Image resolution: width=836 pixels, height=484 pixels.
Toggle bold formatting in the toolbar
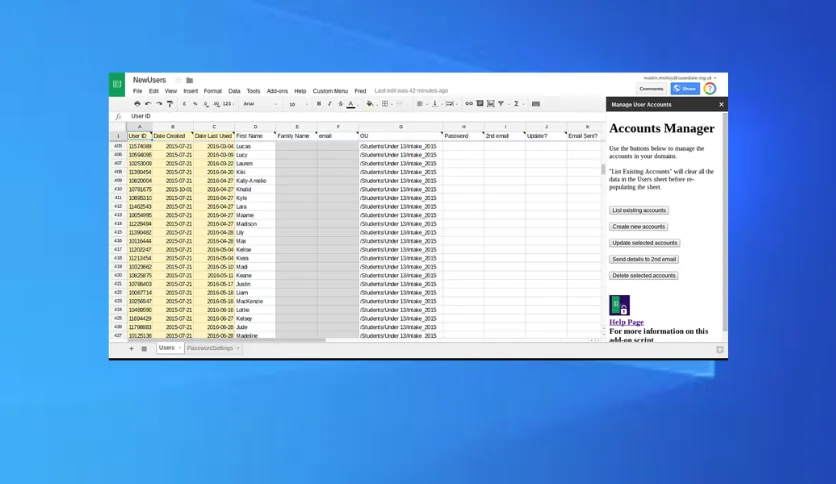[319, 104]
